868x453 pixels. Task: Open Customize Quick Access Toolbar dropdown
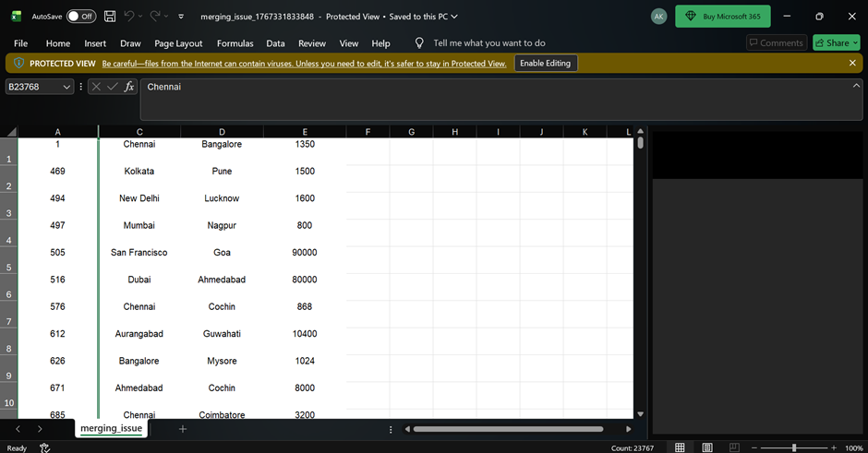pyautogui.click(x=181, y=17)
